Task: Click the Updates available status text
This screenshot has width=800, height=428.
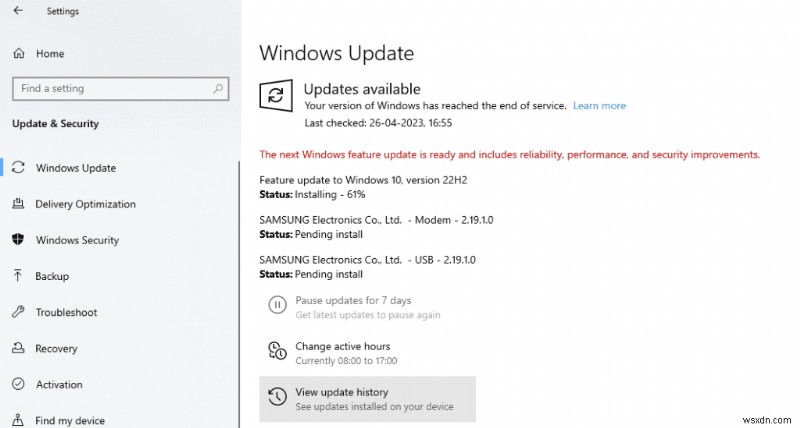Action: 362,89
